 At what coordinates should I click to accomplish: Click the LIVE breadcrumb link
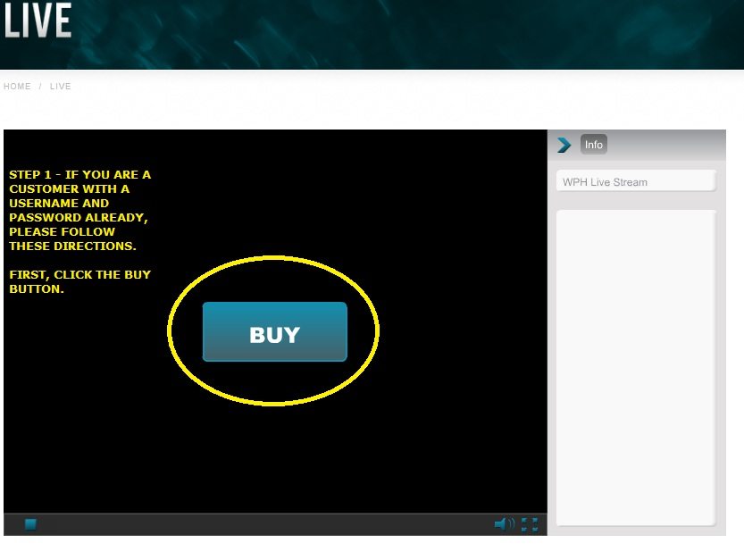pos(60,87)
